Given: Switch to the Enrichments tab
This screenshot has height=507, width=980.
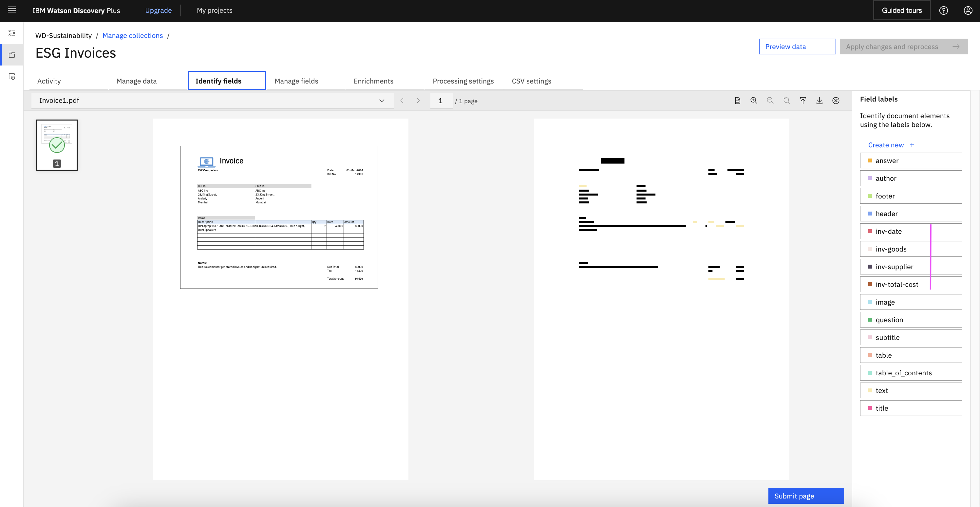Looking at the screenshot, I should point(373,81).
